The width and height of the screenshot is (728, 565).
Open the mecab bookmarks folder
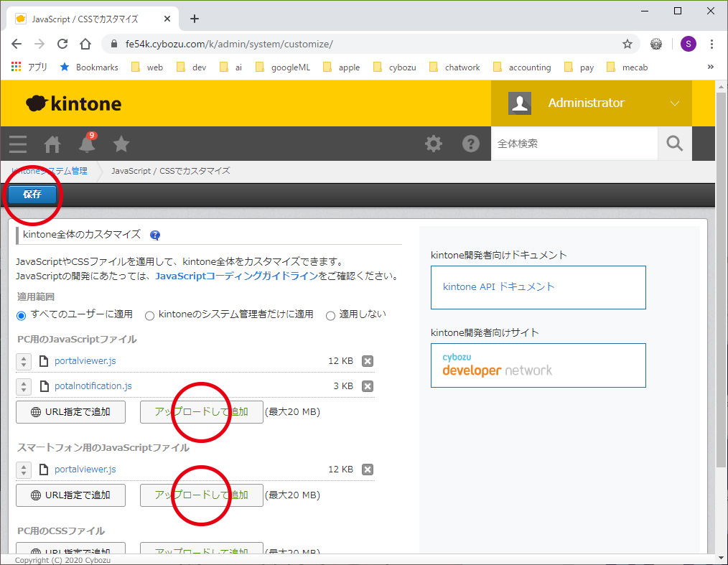(x=627, y=67)
